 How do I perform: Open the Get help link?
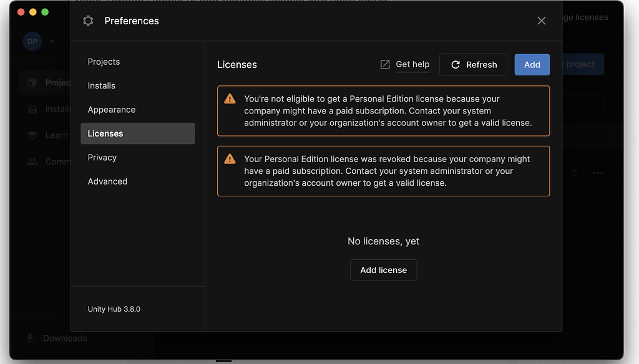tap(412, 64)
